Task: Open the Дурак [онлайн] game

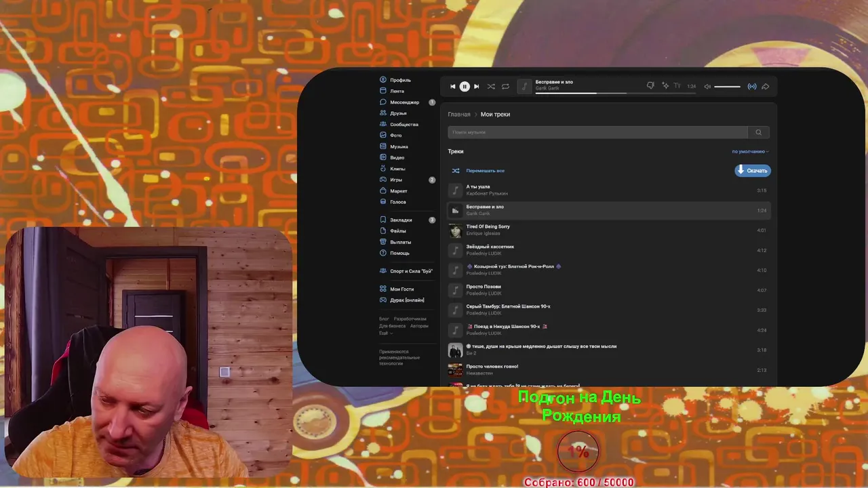Action: coord(402,300)
